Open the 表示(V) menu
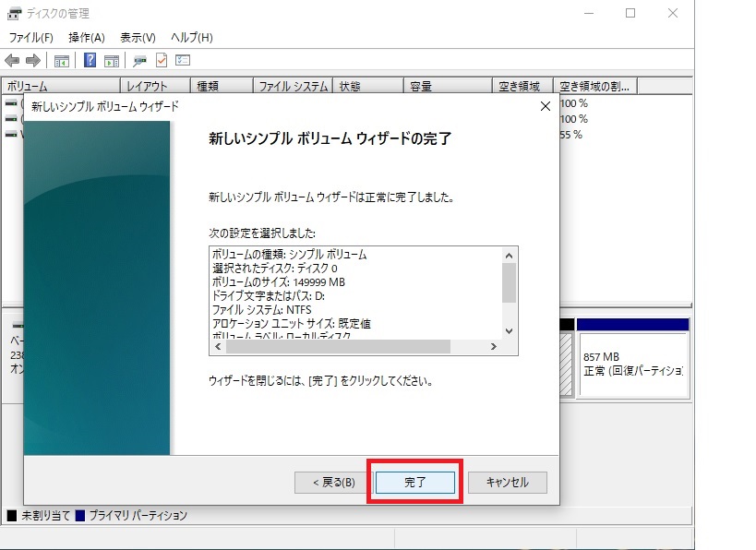The image size is (756, 550). 133,38
